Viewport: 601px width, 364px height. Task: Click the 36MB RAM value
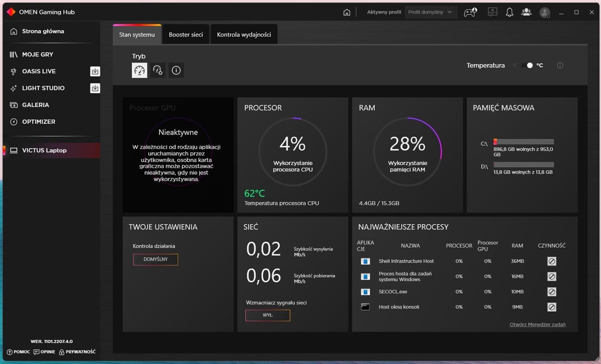517,261
